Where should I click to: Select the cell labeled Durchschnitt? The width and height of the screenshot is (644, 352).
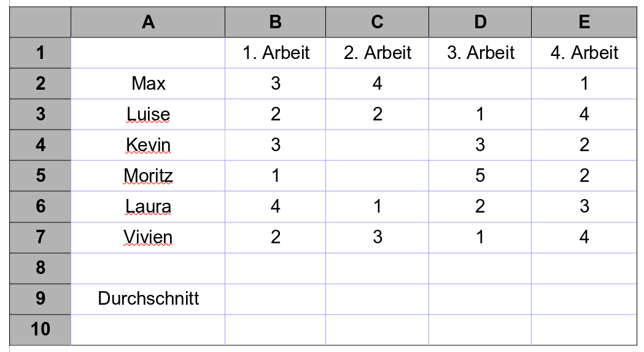[148, 299]
